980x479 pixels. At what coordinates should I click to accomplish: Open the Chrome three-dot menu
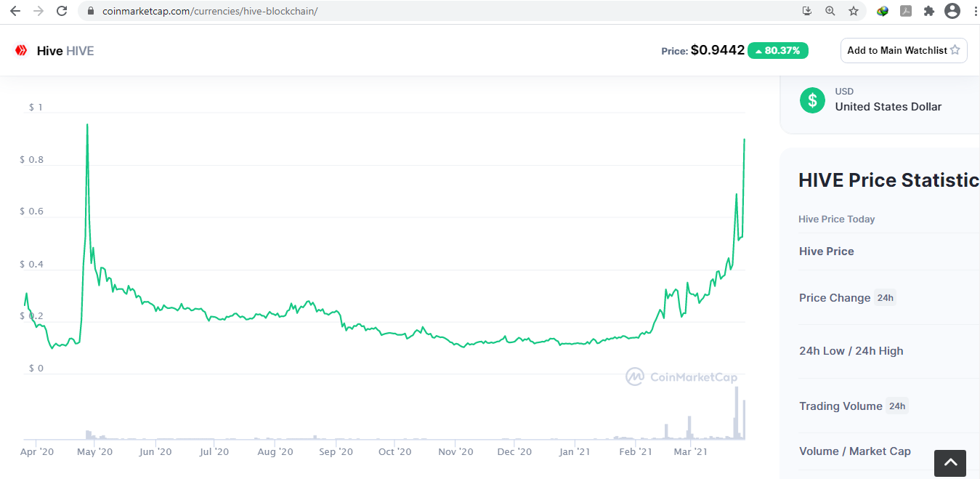click(x=974, y=11)
